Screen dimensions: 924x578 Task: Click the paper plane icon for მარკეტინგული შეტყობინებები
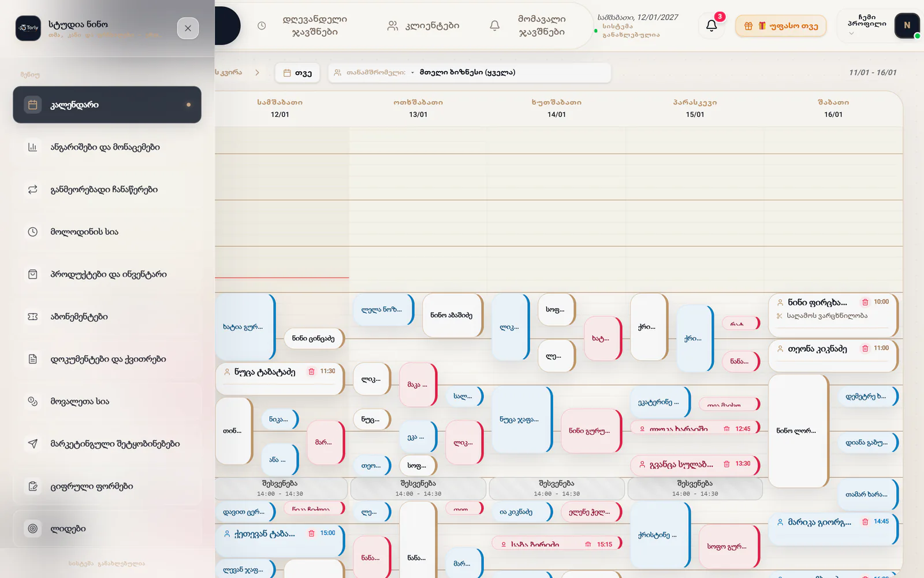(33, 444)
